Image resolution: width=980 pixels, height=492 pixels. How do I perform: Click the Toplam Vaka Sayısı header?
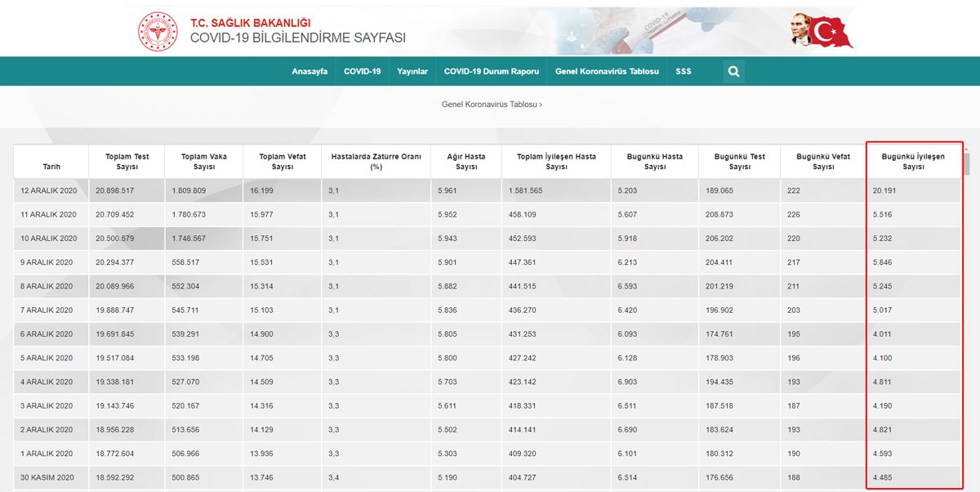pyautogui.click(x=204, y=162)
